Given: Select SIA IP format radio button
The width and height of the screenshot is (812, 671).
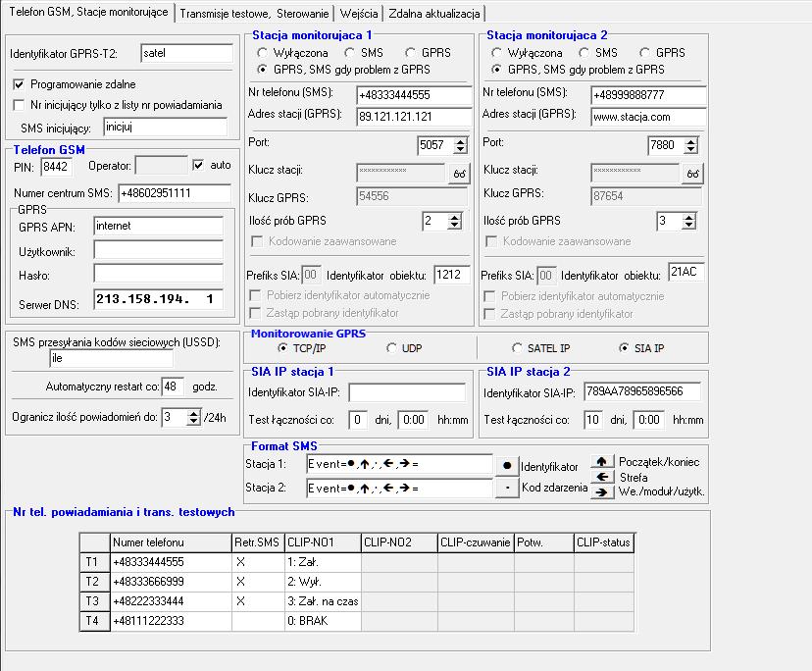Looking at the screenshot, I should click(x=624, y=348).
